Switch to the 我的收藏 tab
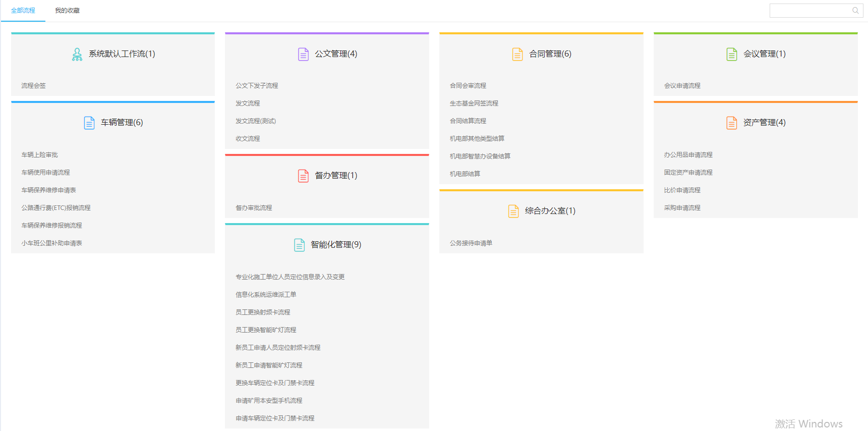 [x=67, y=11]
